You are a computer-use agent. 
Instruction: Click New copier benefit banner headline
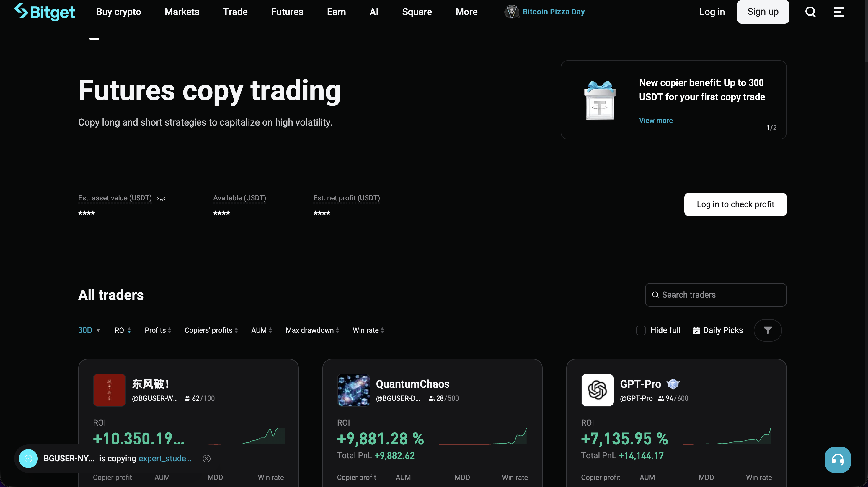702,90
